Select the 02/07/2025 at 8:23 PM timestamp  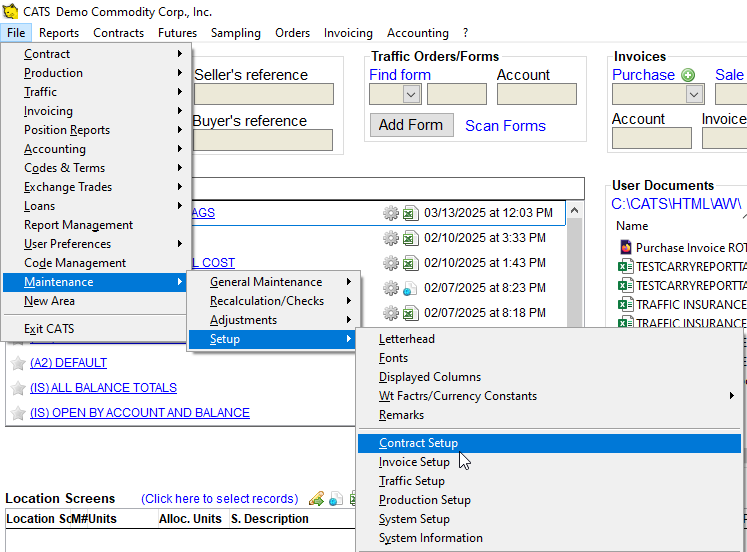(485, 288)
